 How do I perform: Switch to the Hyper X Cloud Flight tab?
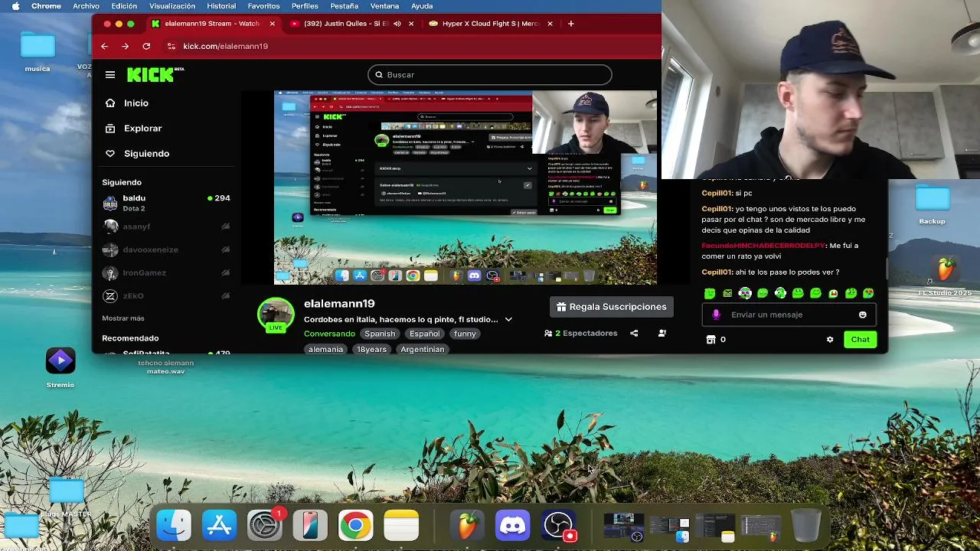(x=489, y=24)
